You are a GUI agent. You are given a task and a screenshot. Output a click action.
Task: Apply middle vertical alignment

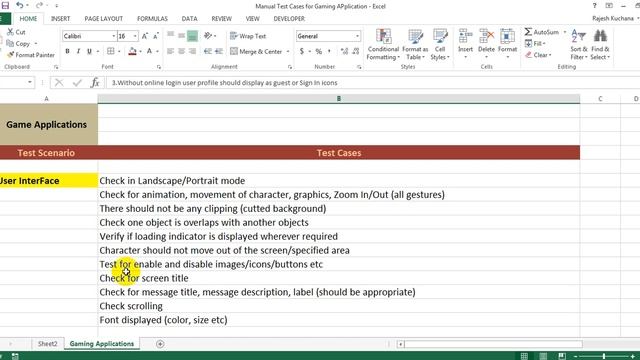182,36
